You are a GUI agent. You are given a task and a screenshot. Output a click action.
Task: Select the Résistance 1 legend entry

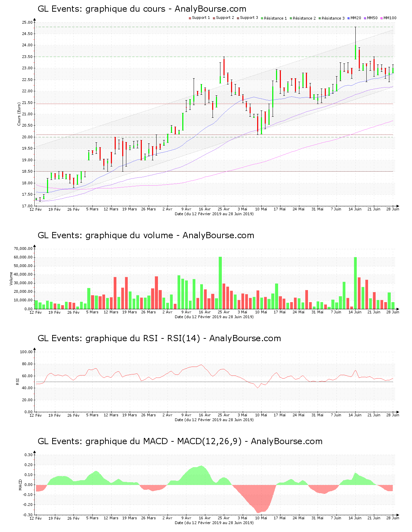point(274,18)
